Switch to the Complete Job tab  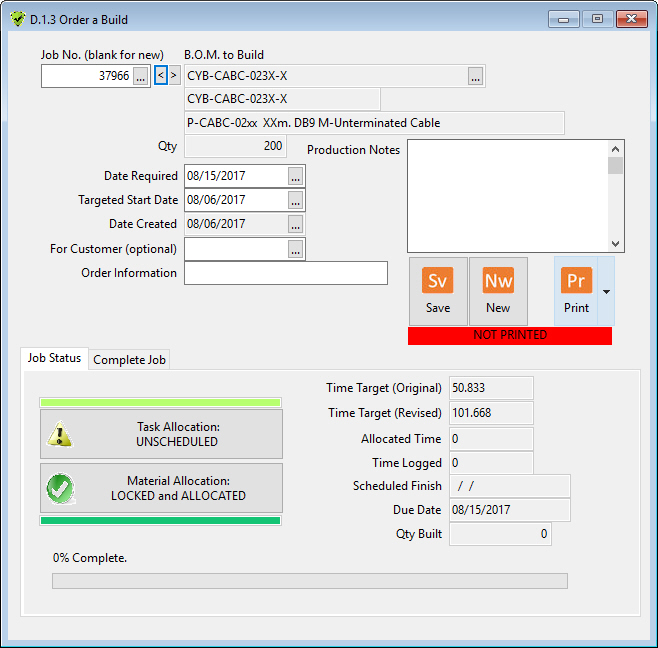130,360
